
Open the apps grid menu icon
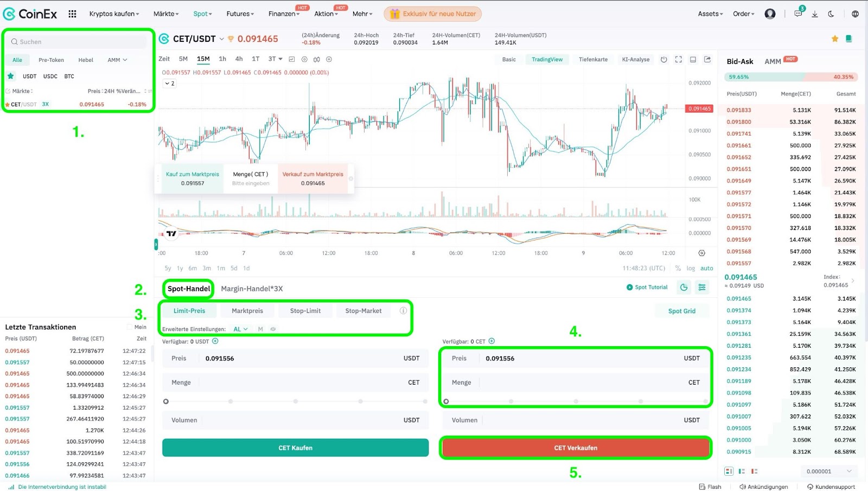click(x=72, y=14)
